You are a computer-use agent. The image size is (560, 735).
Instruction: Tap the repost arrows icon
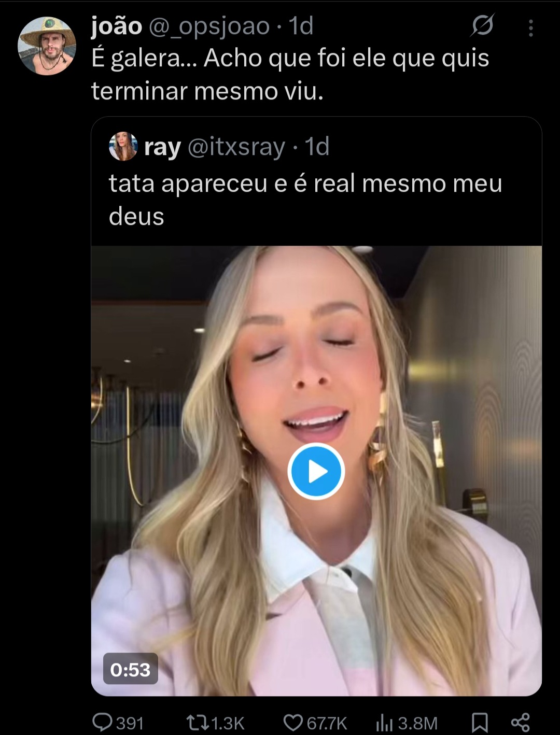point(198,722)
